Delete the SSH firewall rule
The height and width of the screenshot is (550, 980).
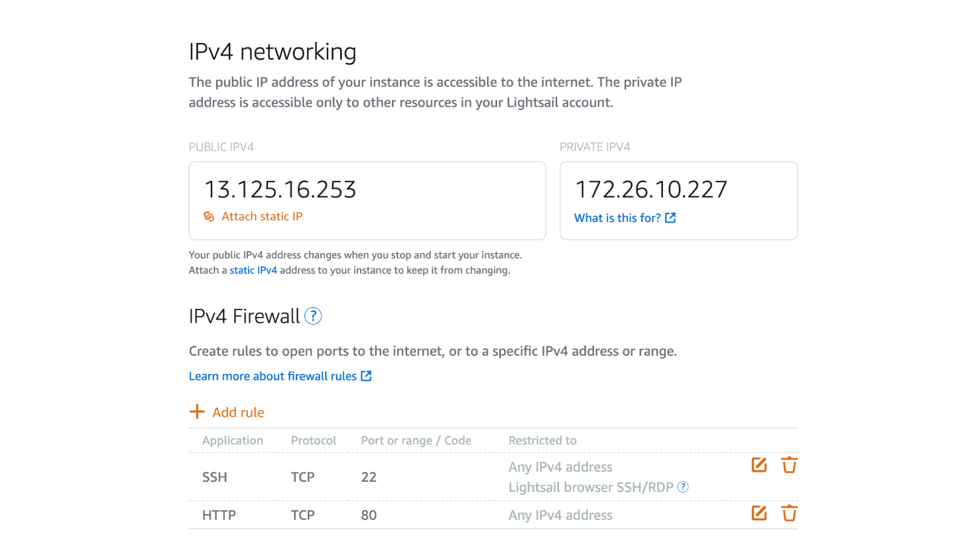click(789, 465)
